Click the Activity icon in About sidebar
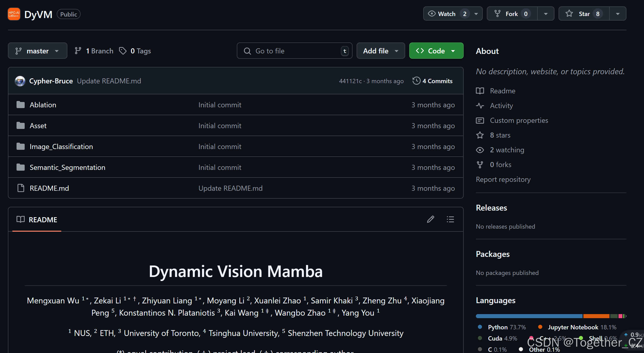 480,106
